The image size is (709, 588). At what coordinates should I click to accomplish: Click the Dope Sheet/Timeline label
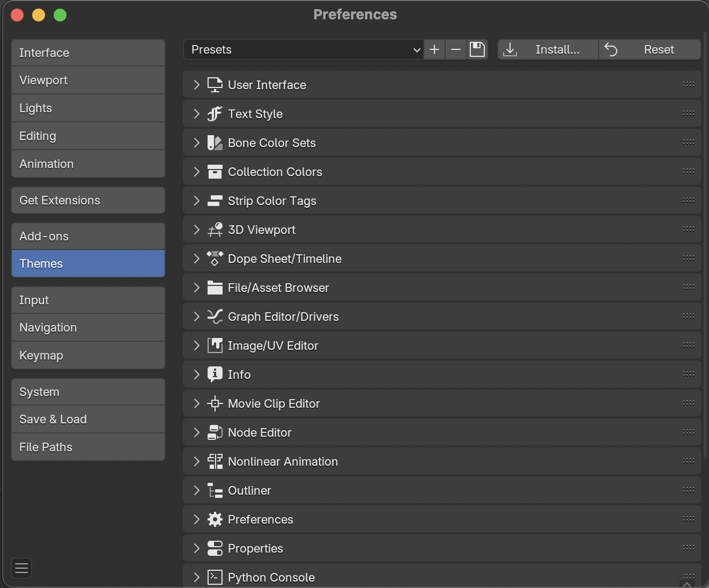[x=285, y=259]
